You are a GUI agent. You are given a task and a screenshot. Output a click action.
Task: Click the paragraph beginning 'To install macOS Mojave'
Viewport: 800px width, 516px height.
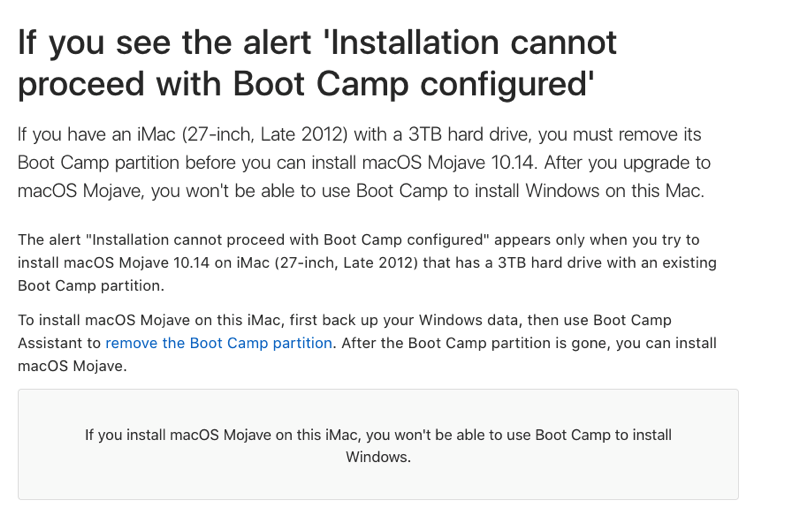point(367,343)
